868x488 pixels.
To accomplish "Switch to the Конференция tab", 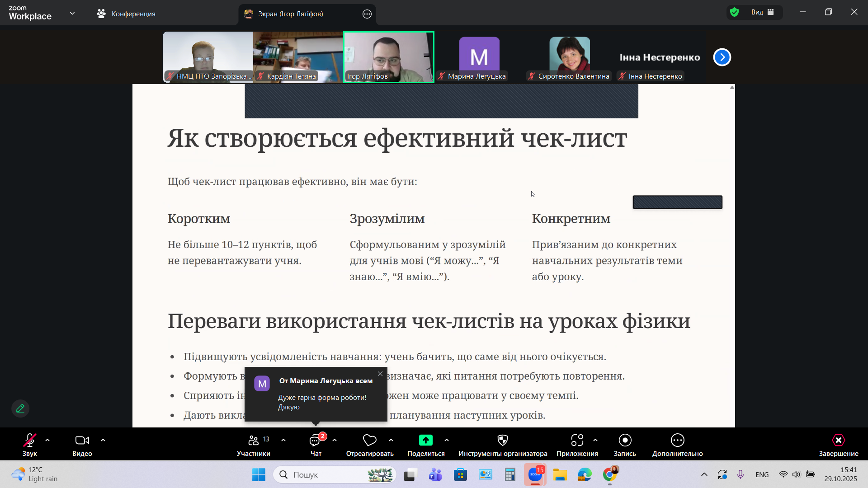I will coord(127,14).
